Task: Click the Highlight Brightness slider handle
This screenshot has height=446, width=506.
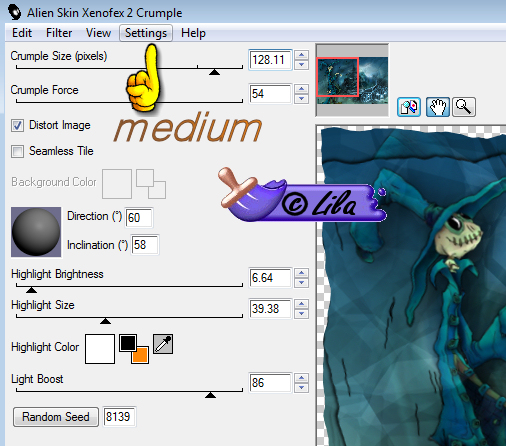Action: [x=31, y=290]
